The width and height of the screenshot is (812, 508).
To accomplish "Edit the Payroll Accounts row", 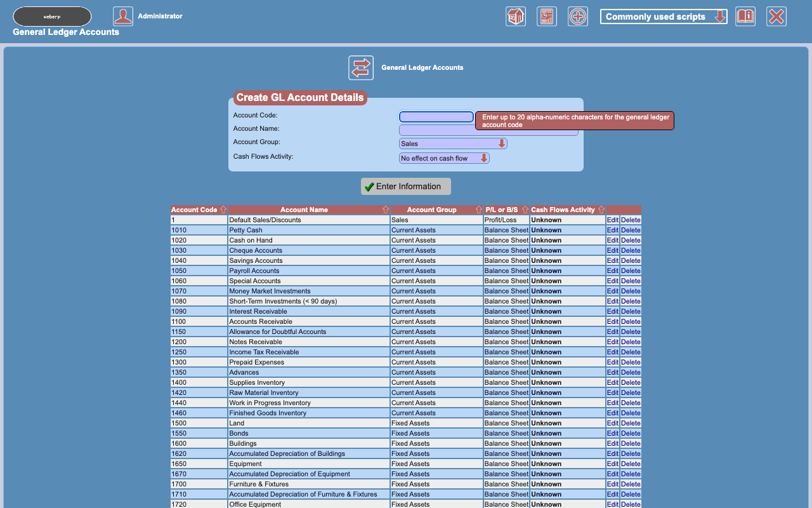I will [612, 271].
